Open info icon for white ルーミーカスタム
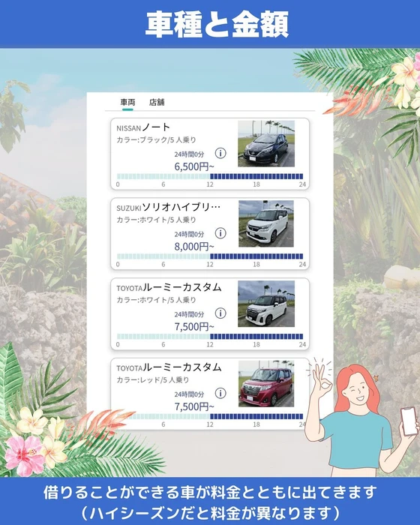This screenshot has height=525, width=420. pos(220,313)
